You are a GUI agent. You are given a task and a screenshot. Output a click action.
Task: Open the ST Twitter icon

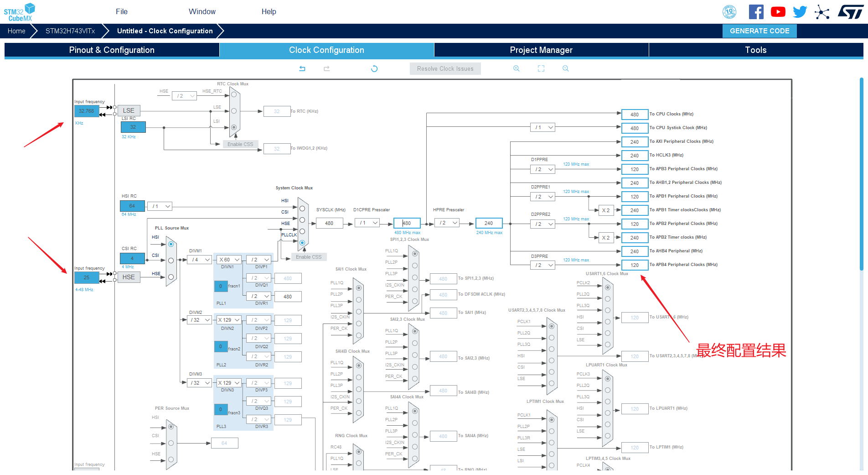pyautogui.click(x=800, y=12)
